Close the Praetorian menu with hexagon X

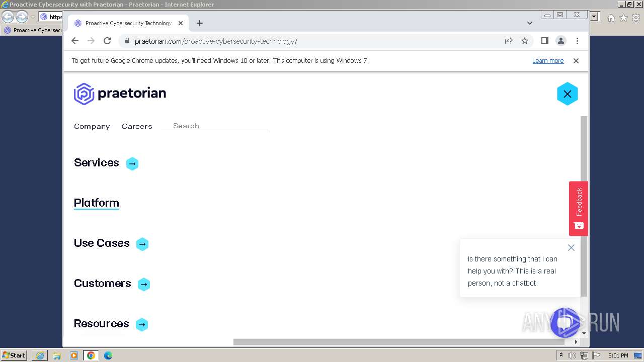pyautogui.click(x=567, y=94)
